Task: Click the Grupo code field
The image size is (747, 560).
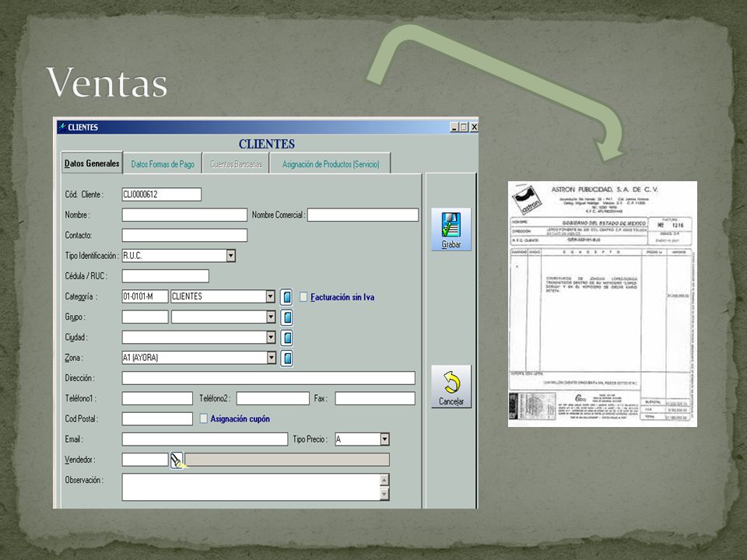Action: (x=145, y=317)
